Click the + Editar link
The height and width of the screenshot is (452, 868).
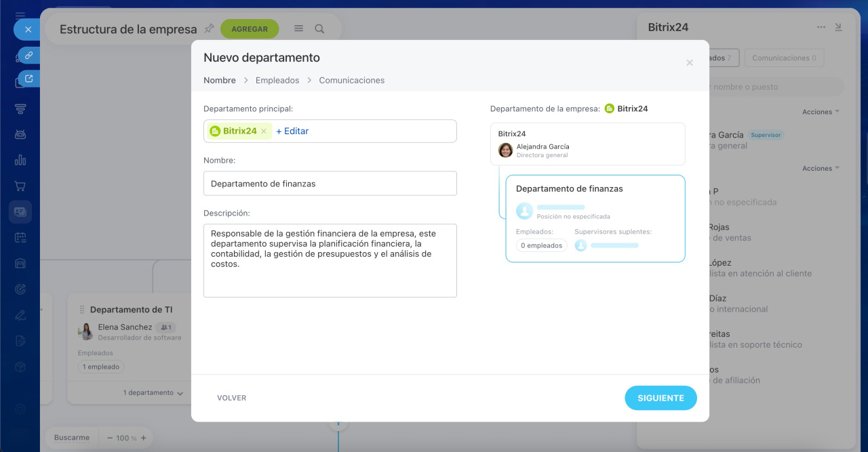[x=292, y=131]
